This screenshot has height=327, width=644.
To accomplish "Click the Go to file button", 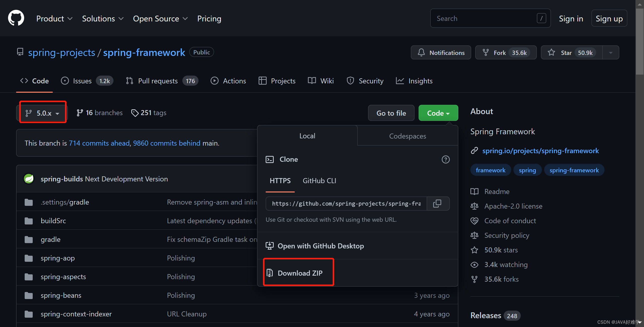I will [x=391, y=113].
